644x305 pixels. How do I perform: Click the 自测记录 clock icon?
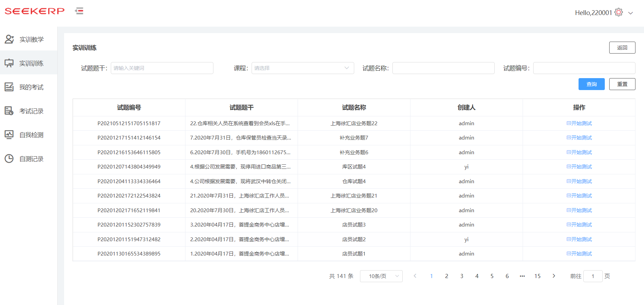pyautogui.click(x=9, y=159)
